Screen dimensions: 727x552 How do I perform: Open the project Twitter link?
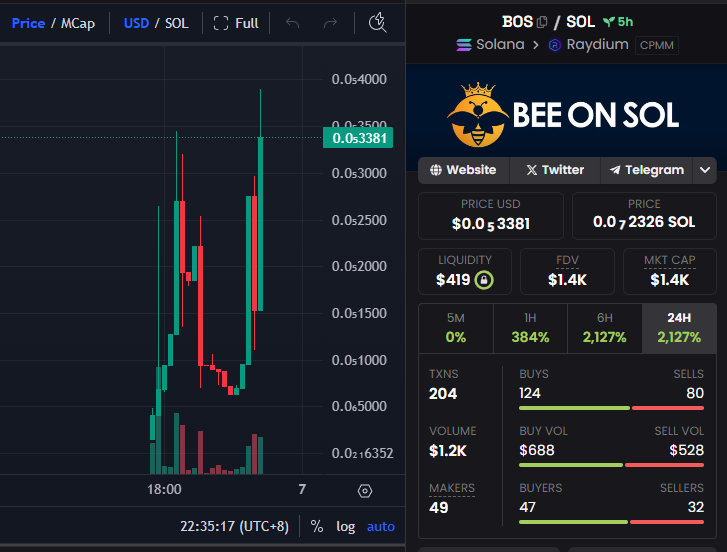pos(555,170)
